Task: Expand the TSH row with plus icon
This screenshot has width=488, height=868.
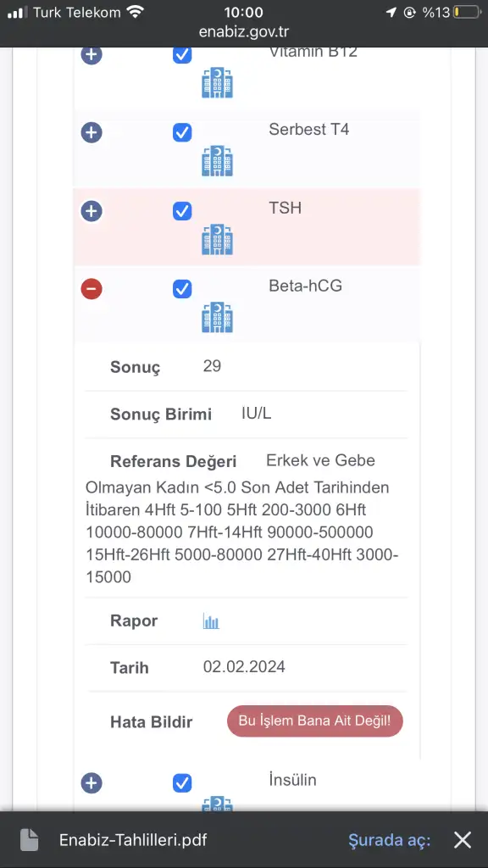Action: (x=91, y=211)
